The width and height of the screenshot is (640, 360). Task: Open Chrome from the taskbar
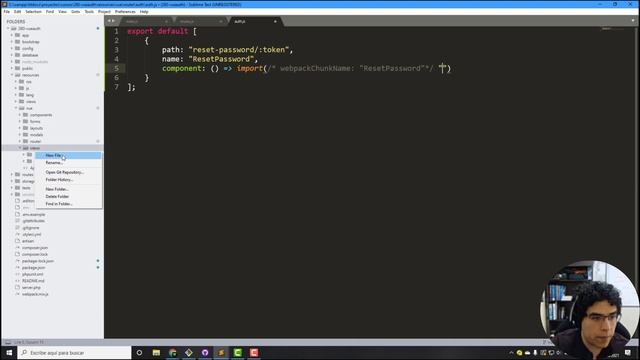point(173,353)
